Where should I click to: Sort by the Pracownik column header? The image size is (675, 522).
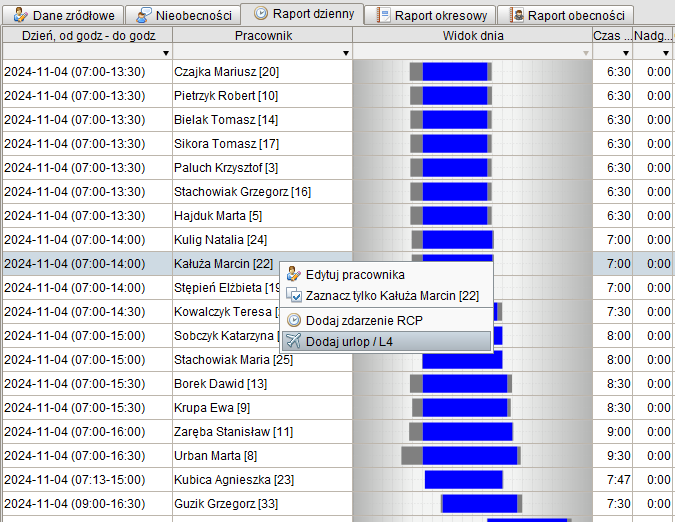(262, 35)
